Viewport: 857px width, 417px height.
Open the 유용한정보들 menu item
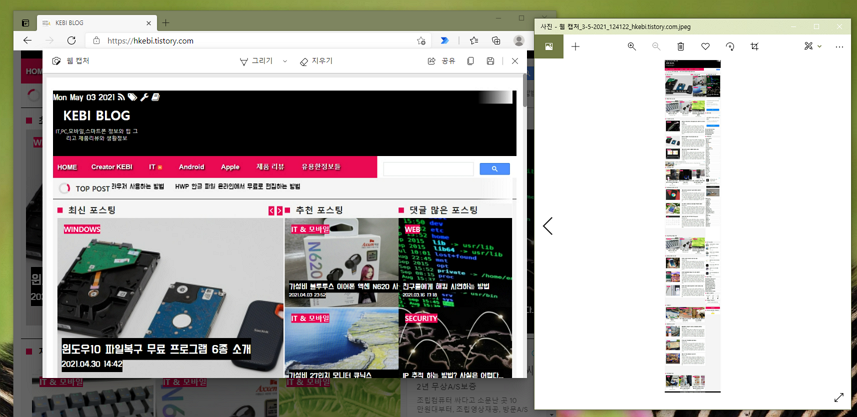tap(321, 167)
